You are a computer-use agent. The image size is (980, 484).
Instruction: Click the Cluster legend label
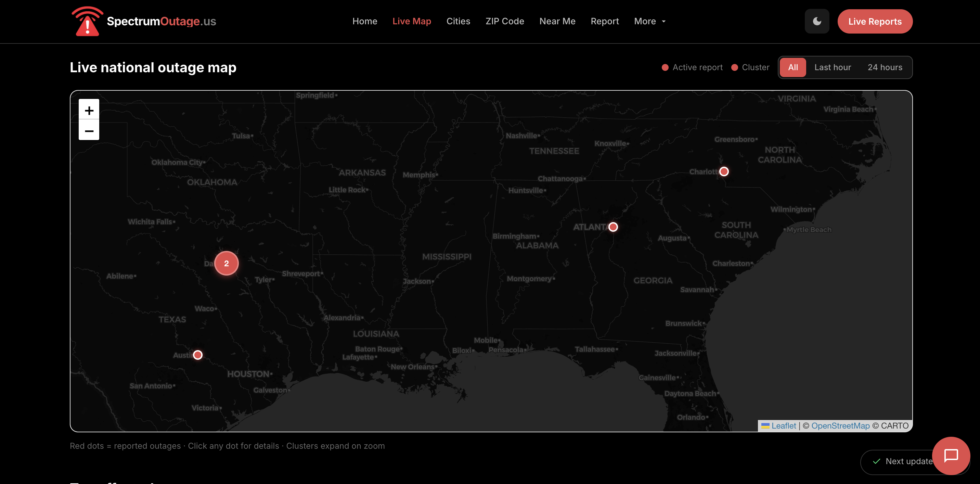755,67
